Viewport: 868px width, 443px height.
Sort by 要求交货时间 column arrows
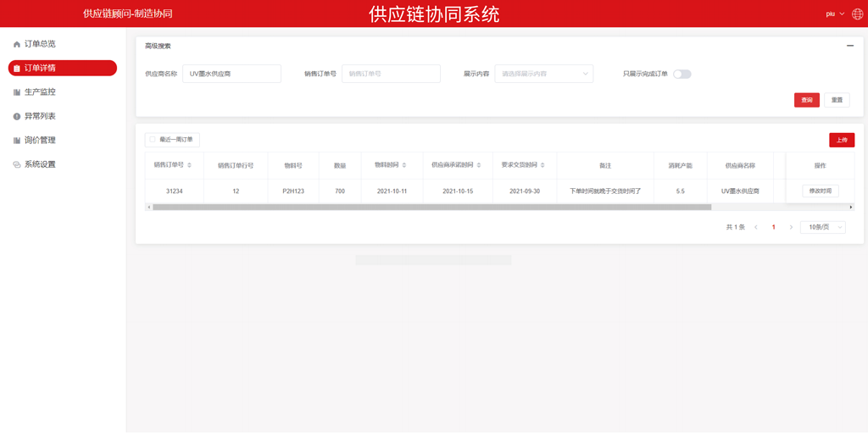542,166
